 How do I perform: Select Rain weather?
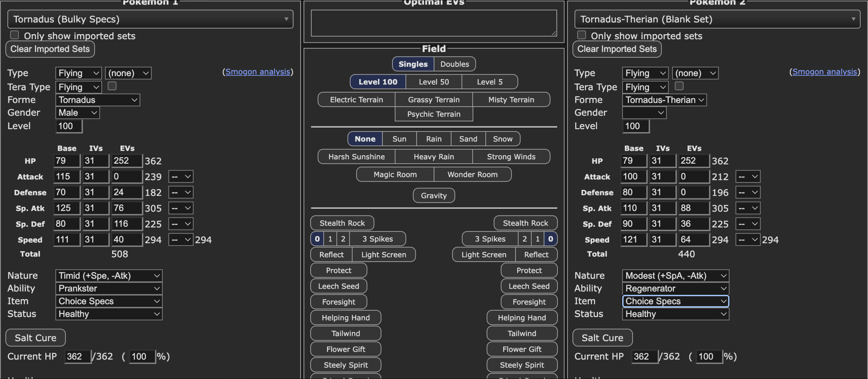tap(434, 139)
